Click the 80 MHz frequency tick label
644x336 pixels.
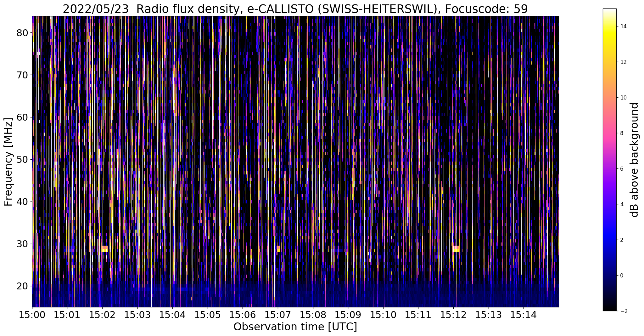22,33
